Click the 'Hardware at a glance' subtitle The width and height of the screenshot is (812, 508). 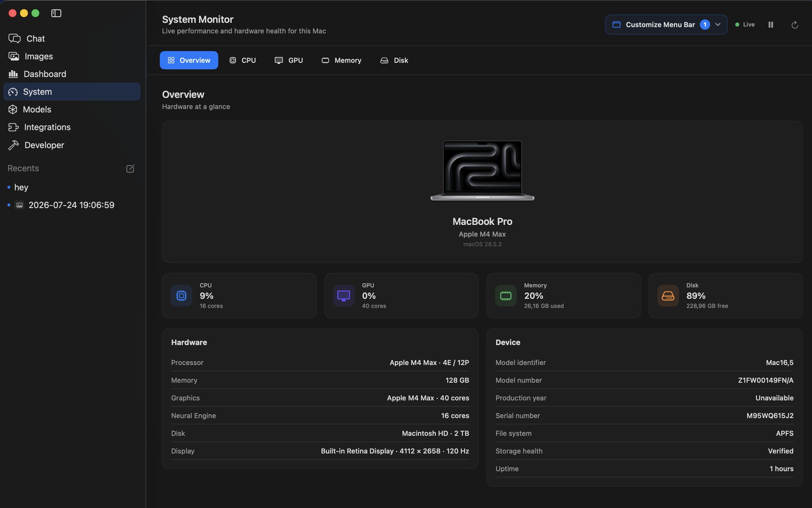click(196, 106)
